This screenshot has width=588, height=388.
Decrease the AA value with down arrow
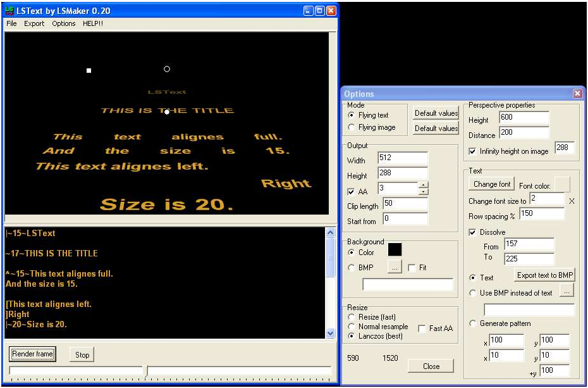[423, 191]
